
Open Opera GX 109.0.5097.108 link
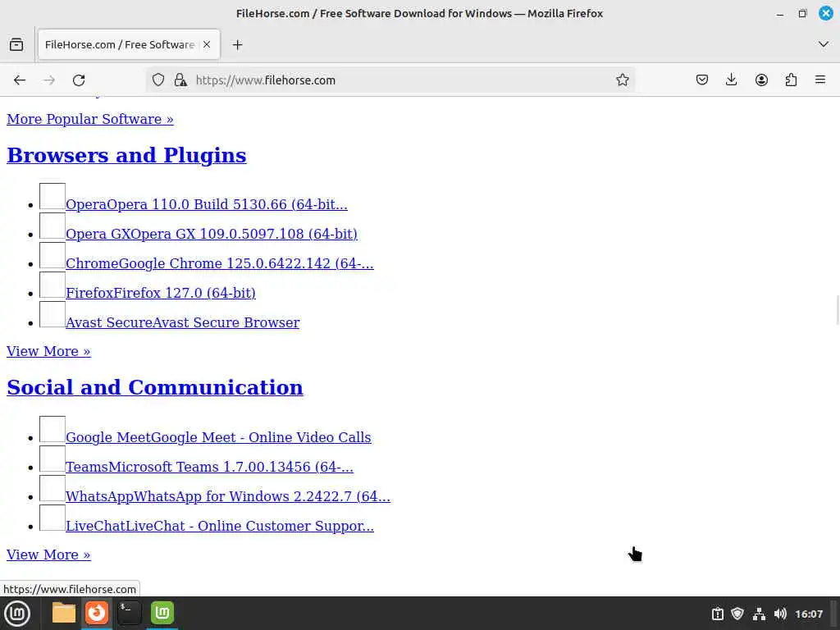211,234
